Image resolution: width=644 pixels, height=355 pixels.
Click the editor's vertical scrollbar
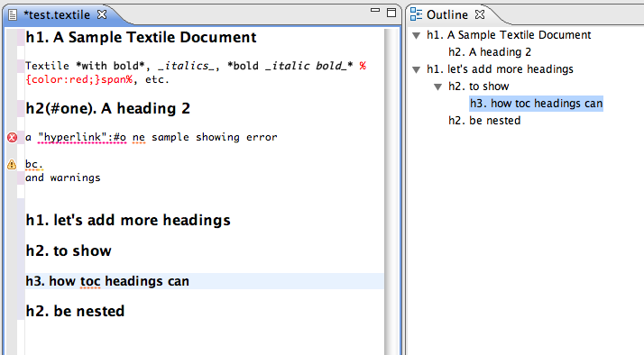point(391,191)
